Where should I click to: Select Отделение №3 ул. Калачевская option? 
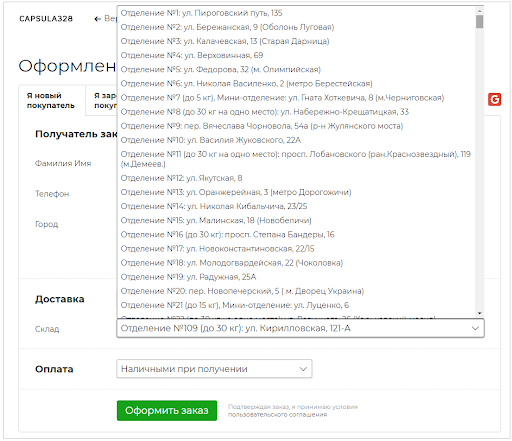click(296, 41)
